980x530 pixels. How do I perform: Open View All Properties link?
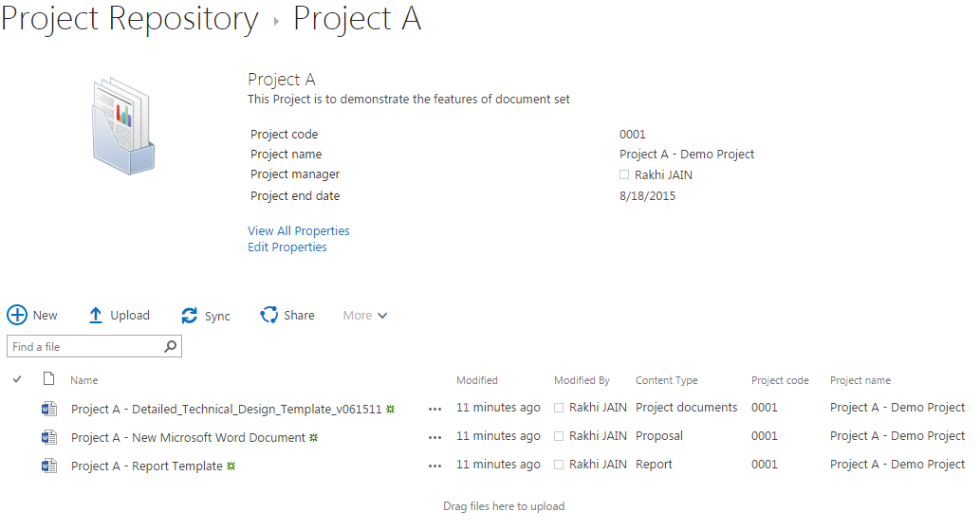point(299,231)
